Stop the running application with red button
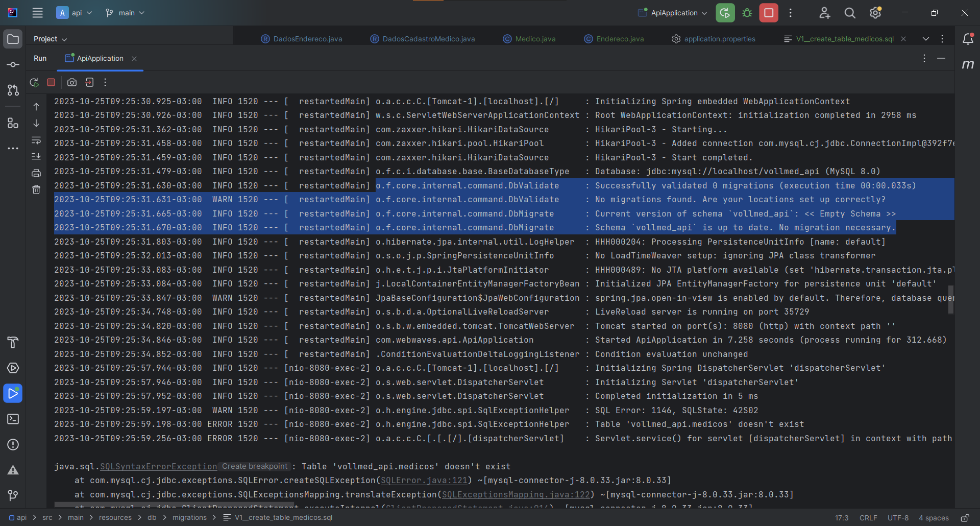 (769, 13)
